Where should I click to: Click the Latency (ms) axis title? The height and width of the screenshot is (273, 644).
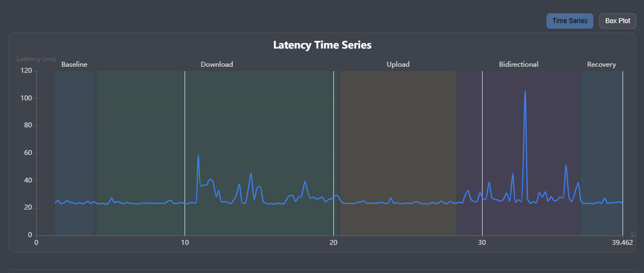[x=36, y=59]
